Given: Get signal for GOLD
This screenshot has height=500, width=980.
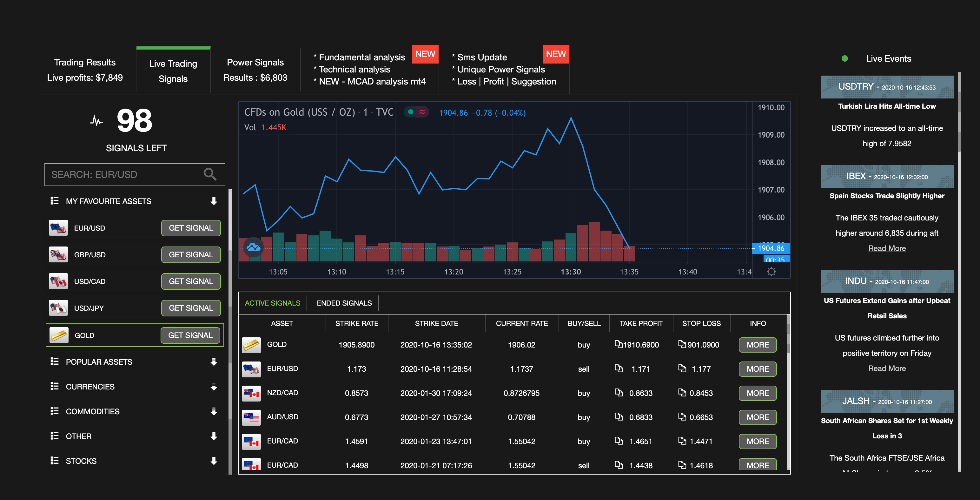Looking at the screenshot, I should point(190,335).
